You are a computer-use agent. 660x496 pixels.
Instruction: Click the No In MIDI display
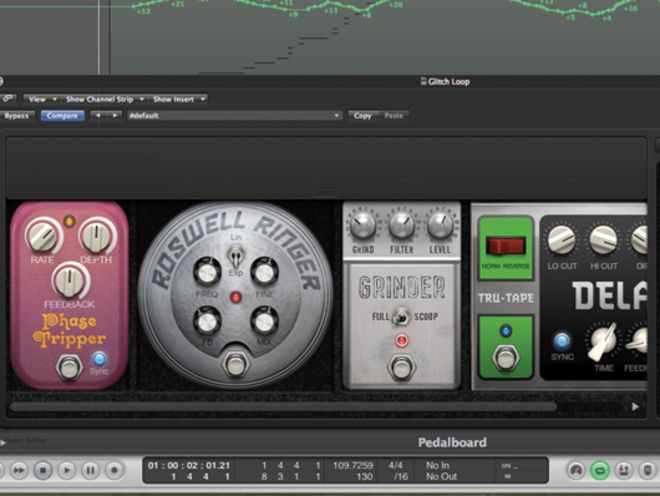point(438,465)
